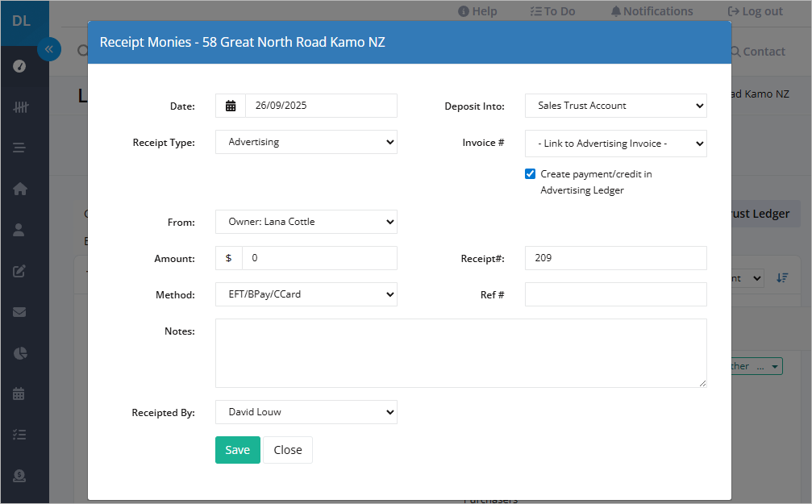Open Notifications in the top bar

coord(652,11)
